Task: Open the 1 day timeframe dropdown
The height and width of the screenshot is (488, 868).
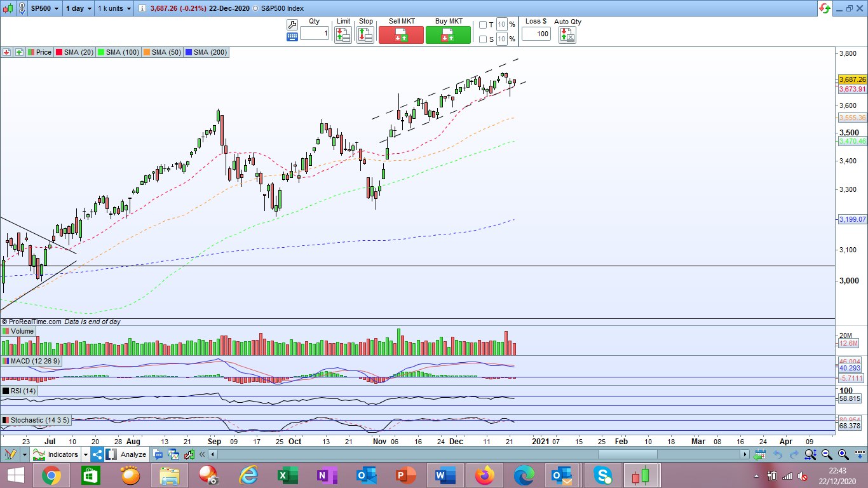Action: (x=79, y=9)
